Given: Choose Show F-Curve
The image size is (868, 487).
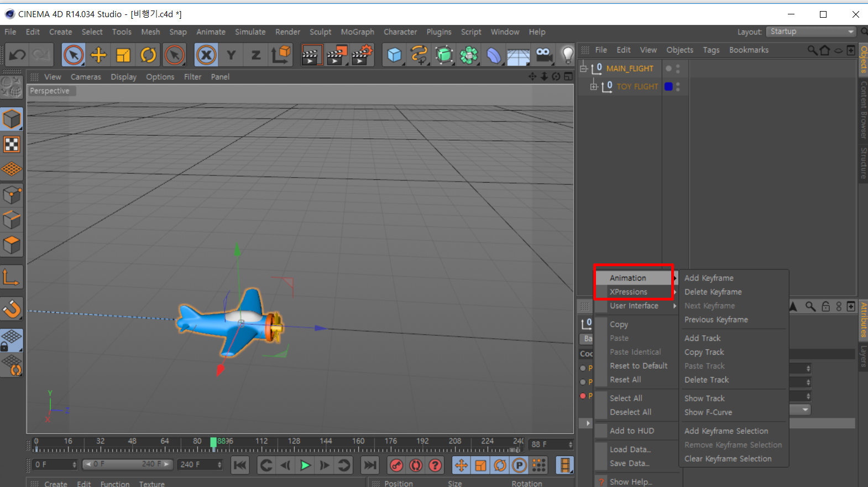Looking at the screenshot, I should tap(708, 412).
